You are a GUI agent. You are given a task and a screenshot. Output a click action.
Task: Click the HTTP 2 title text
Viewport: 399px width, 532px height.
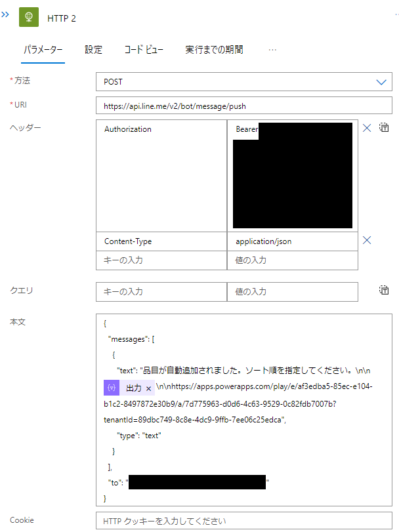62,18
